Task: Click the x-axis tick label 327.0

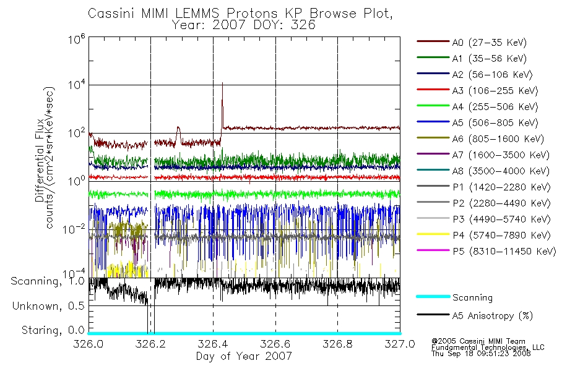Action: pyautogui.click(x=400, y=344)
